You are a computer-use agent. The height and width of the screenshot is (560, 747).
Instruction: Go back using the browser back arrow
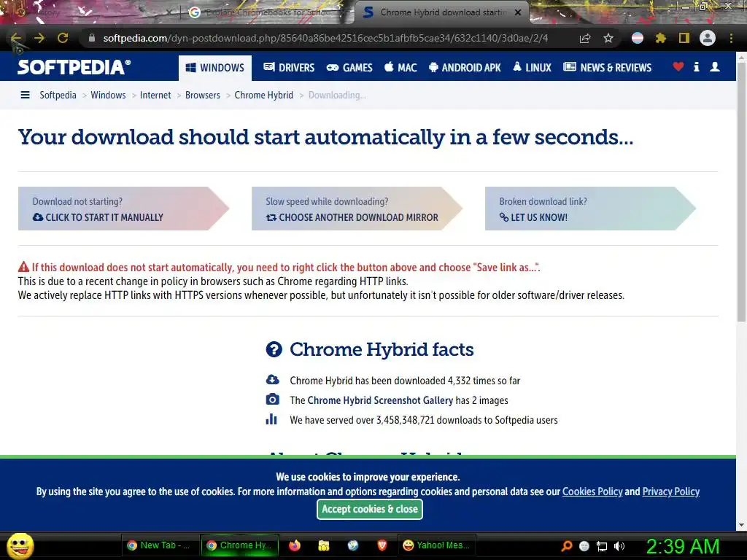[x=16, y=38]
